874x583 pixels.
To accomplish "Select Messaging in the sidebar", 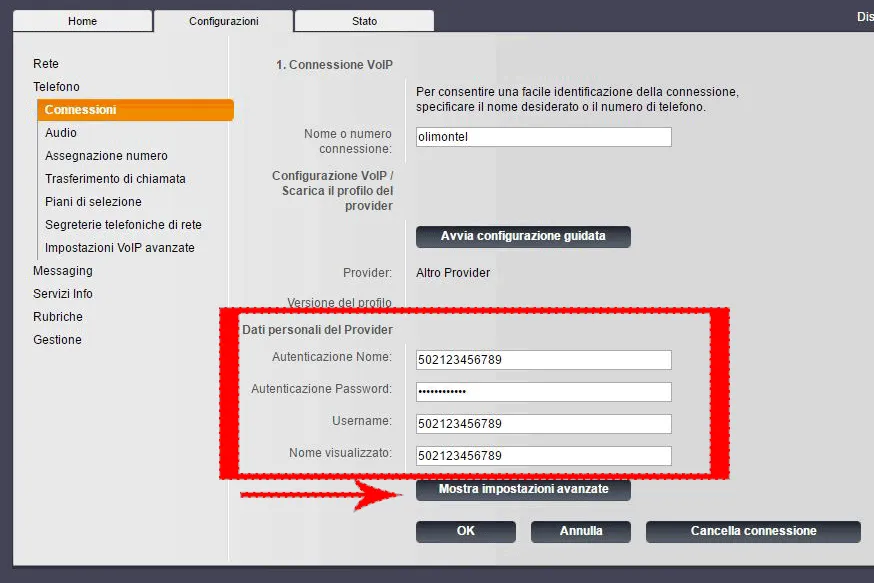I will [63, 271].
